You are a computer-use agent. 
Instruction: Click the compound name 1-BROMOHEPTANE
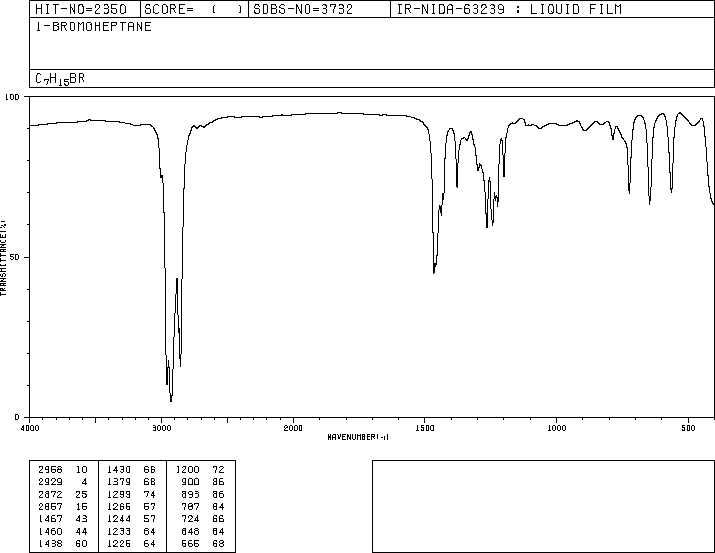(93, 27)
